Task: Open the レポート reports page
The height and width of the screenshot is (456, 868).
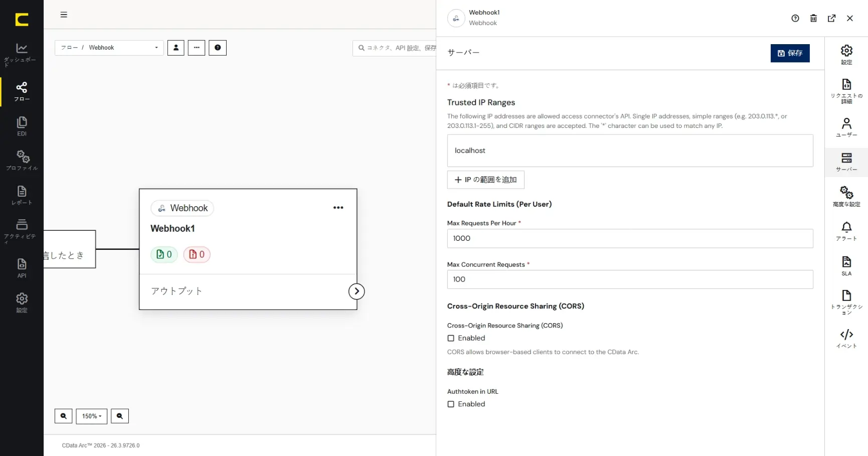Action: 22,195
